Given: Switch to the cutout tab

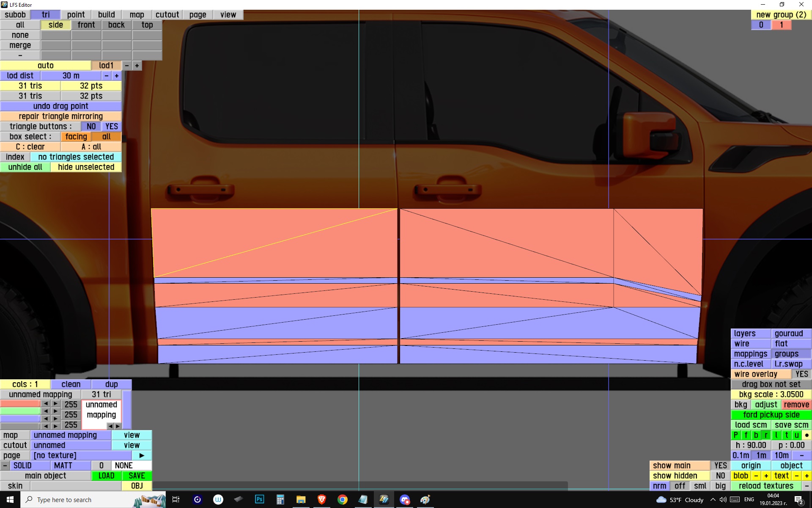Looking at the screenshot, I should click(x=167, y=15).
